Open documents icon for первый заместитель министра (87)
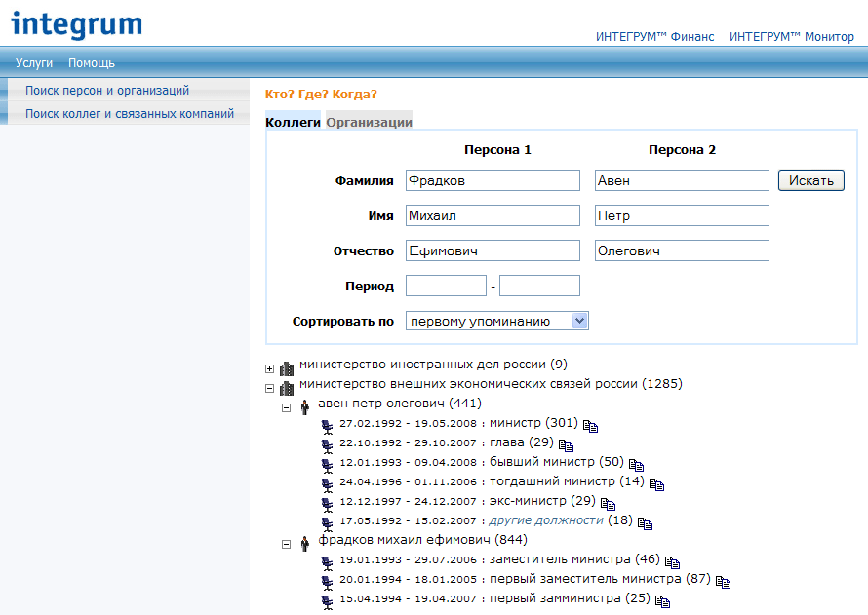Screen dimensions: 868x615 [723, 582]
